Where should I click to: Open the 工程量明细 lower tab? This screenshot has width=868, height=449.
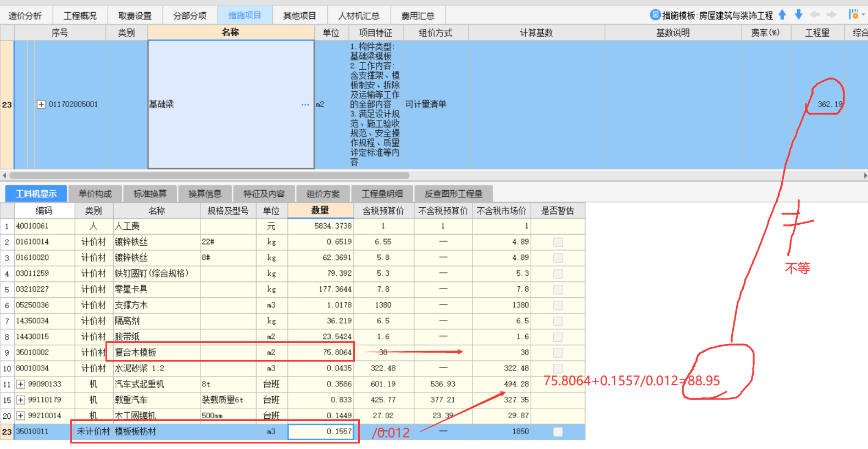pos(382,193)
